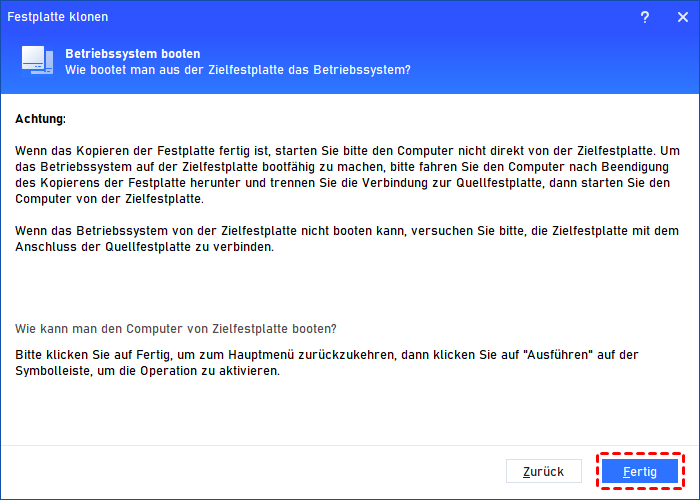
Task: Click the bold Achtung label
Action: pyautogui.click(x=41, y=119)
